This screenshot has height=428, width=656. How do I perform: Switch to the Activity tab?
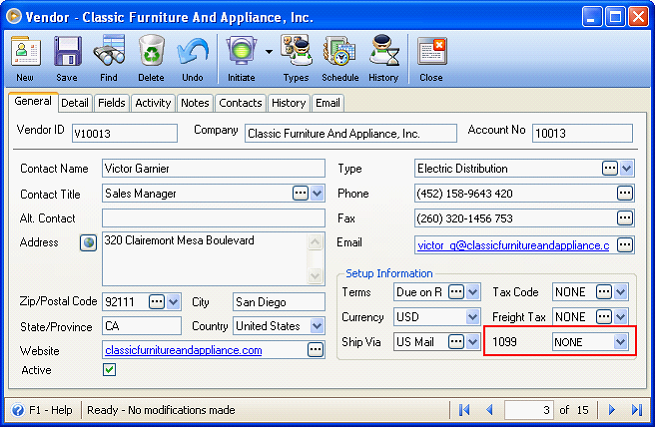[153, 103]
